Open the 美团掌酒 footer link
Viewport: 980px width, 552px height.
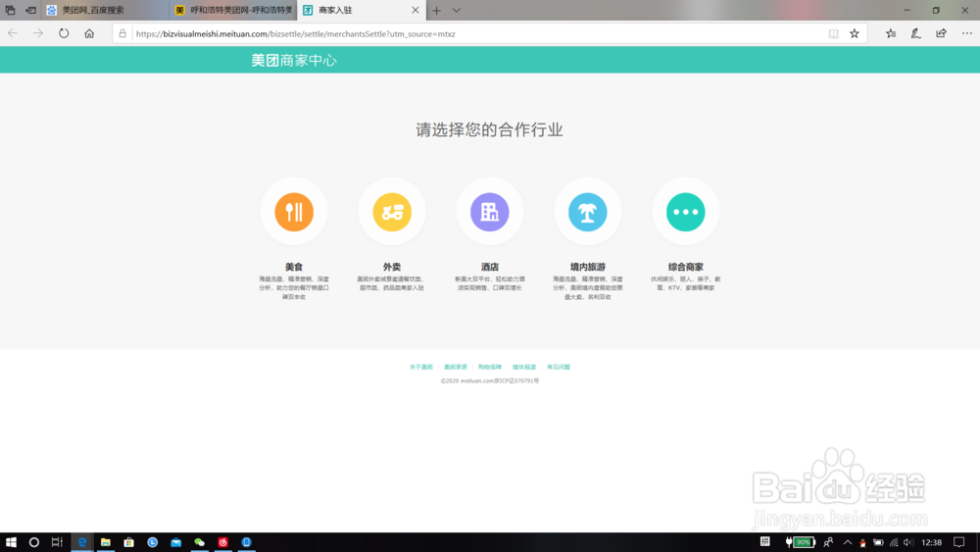pyautogui.click(x=455, y=367)
